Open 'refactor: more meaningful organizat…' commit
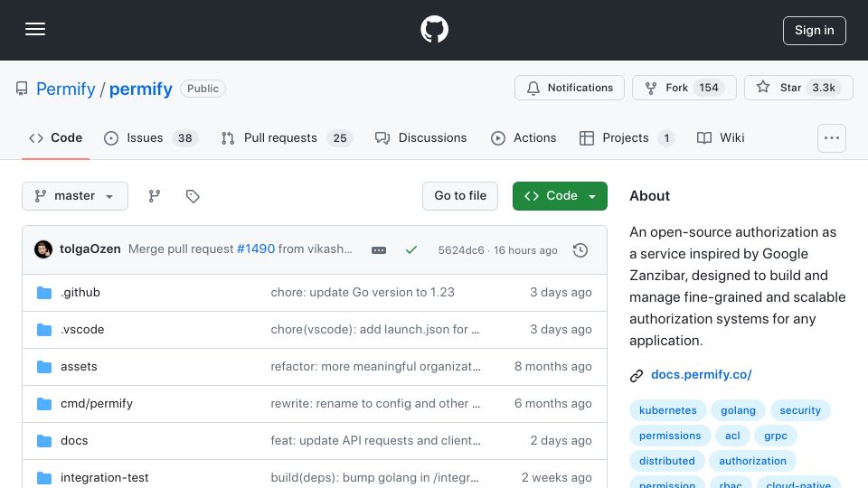Viewport: 868px width, 488px height. pyautogui.click(x=375, y=366)
